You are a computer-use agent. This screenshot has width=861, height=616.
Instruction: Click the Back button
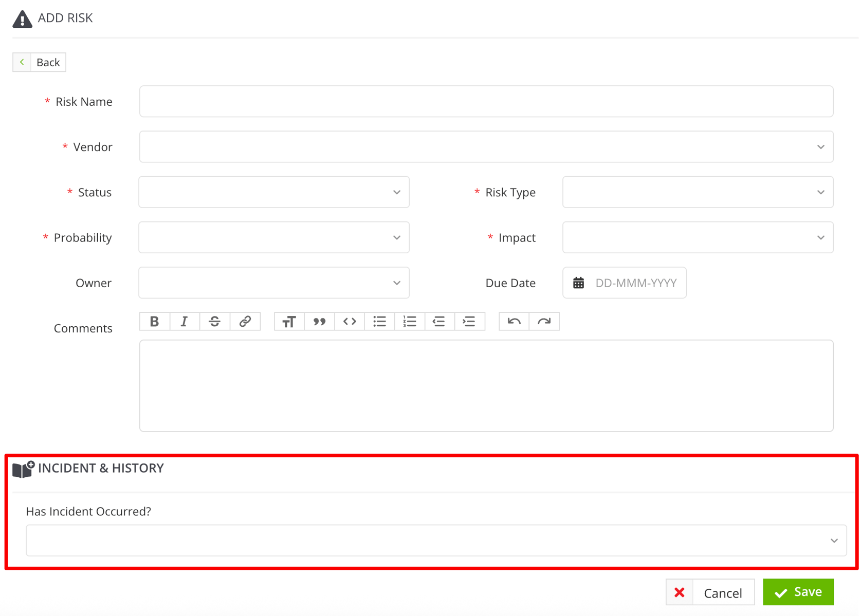39,62
